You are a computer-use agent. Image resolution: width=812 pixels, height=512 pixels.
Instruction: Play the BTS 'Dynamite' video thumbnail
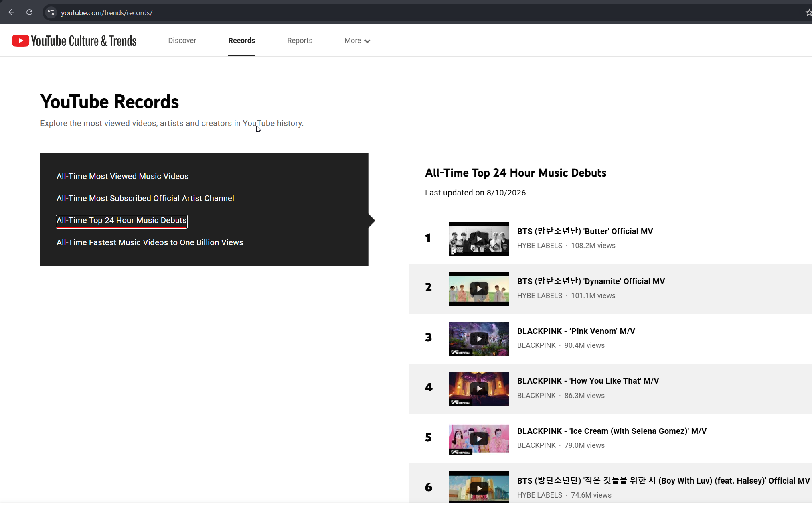point(479,289)
